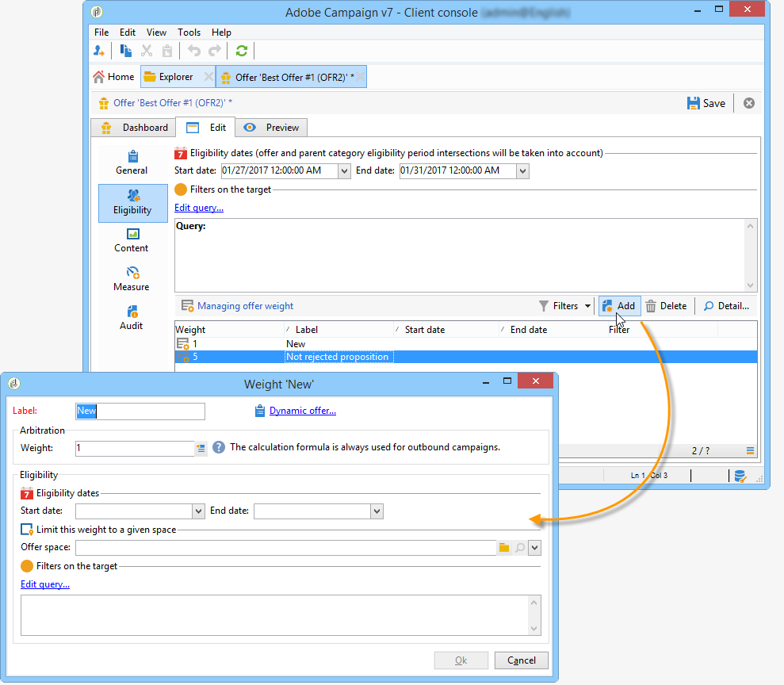Click the Managing offer weight heading

tap(246, 306)
